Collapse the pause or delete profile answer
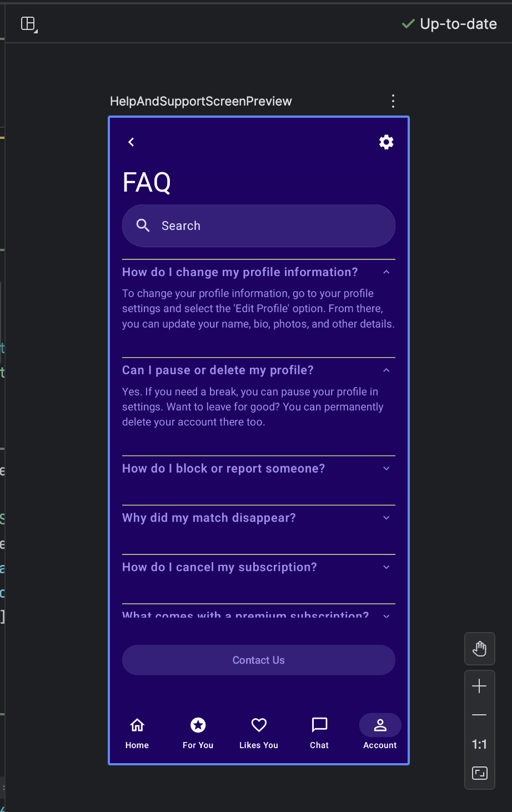Image resolution: width=512 pixels, height=812 pixels. pos(386,370)
